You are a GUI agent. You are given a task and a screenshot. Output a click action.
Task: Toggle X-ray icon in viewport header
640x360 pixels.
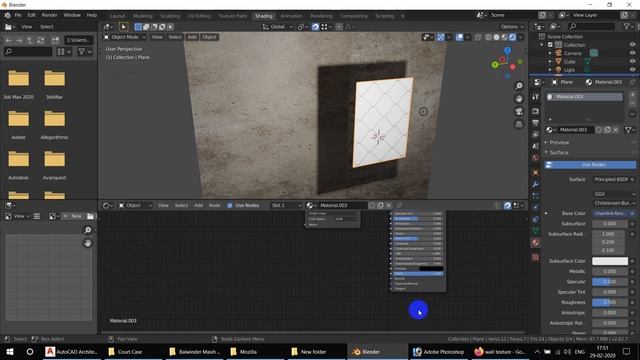pos(478,37)
